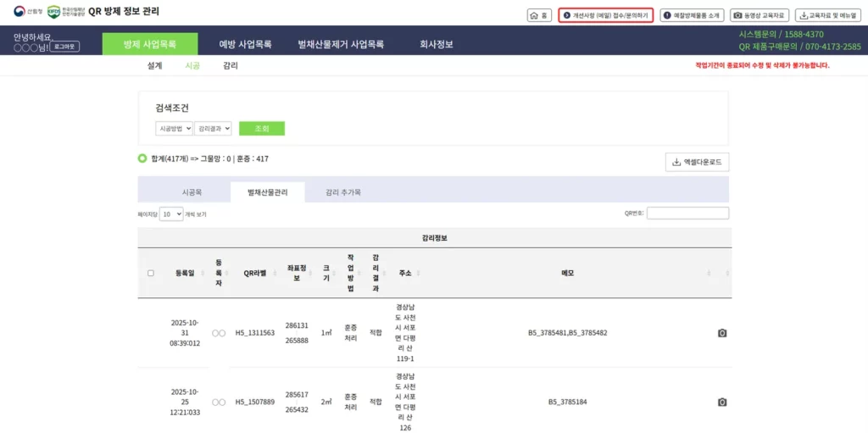Tick the select-all checkbox in table header
The image size is (868, 433).
151,273
